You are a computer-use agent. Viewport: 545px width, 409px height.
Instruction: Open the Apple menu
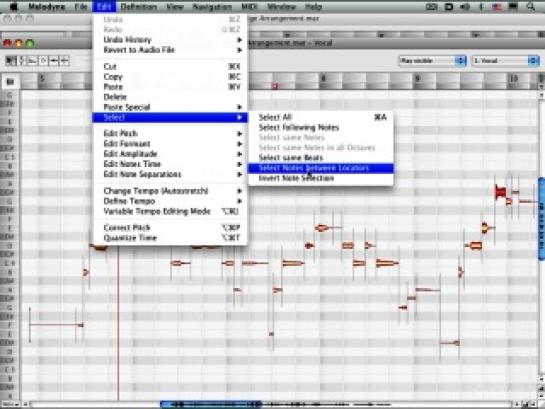click(x=13, y=7)
